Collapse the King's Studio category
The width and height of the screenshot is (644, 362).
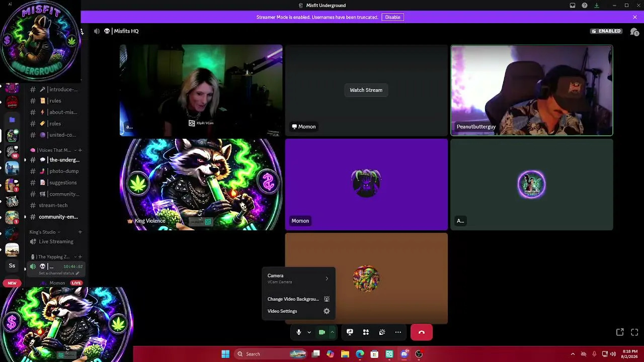tap(45, 232)
